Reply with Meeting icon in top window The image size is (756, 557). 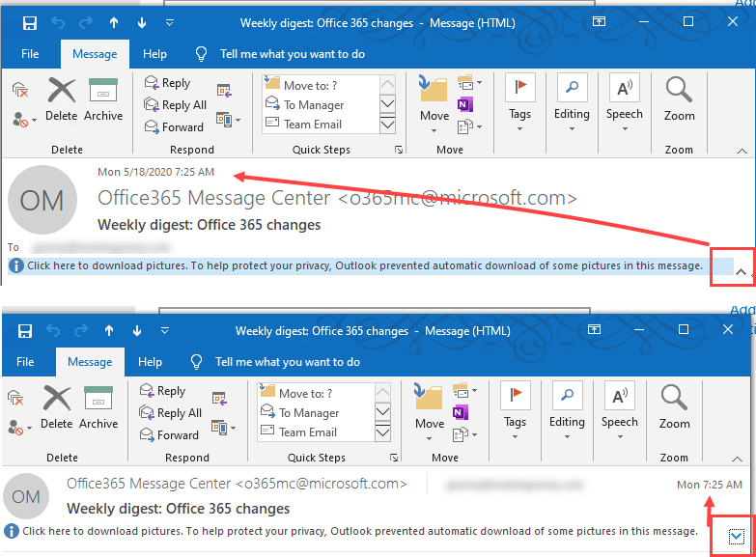pyautogui.click(x=224, y=90)
